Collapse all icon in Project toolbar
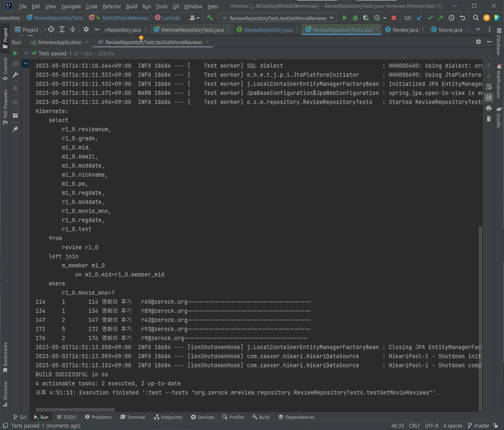The width and height of the screenshot is (504, 430). (73, 29)
